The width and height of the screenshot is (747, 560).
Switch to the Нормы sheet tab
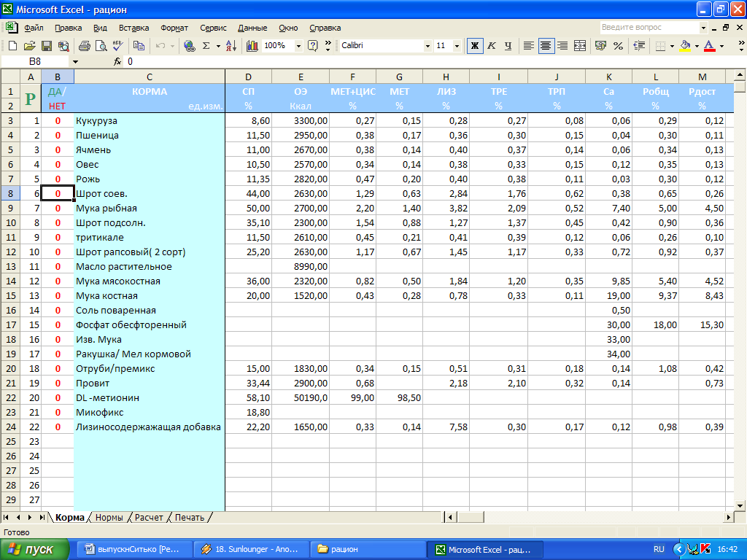tap(109, 517)
